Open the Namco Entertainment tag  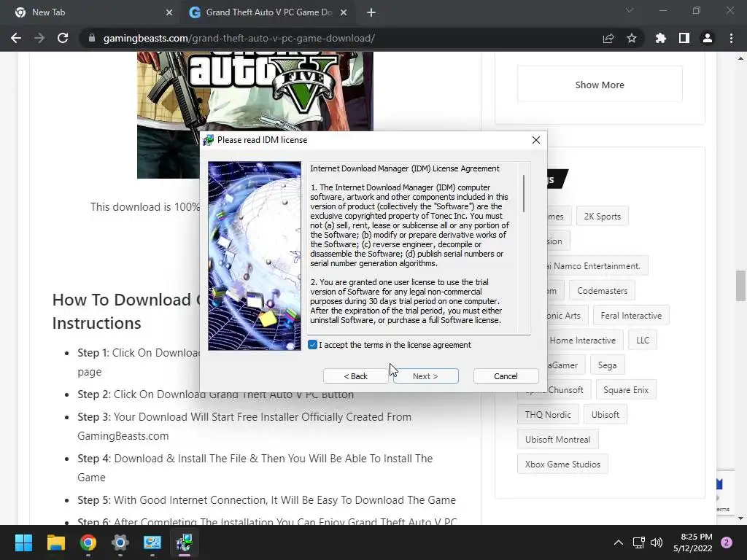[x=597, y=265]
